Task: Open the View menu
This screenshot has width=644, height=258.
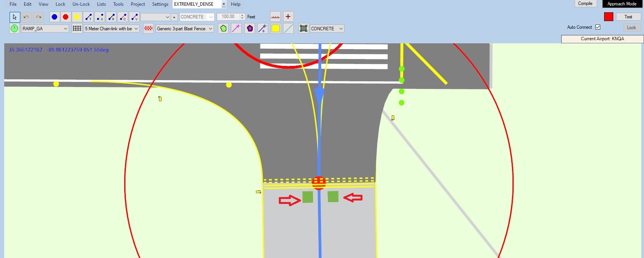Action: point(43,4)
